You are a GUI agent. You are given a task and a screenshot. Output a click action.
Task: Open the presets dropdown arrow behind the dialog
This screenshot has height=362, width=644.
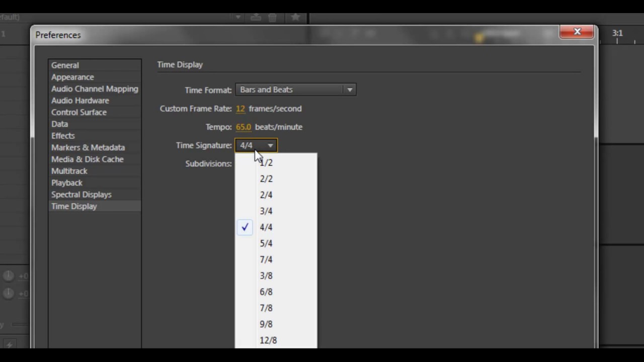click(238, 17)
